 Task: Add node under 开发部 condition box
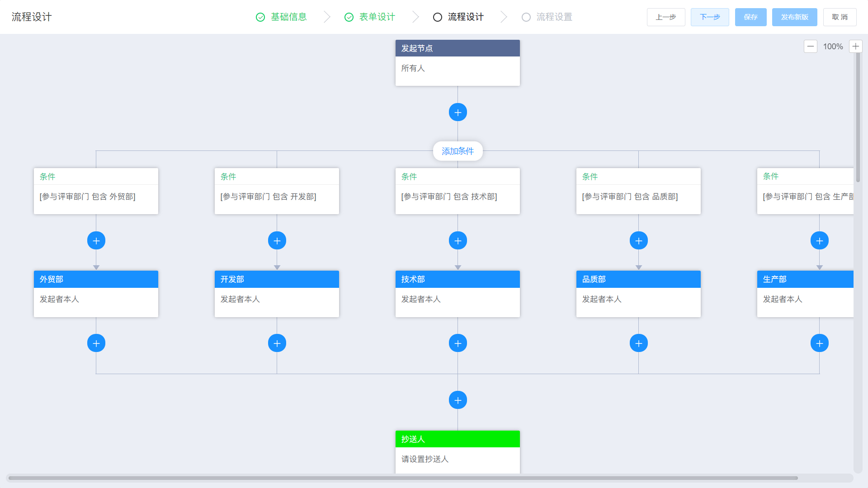coord(277,241)
